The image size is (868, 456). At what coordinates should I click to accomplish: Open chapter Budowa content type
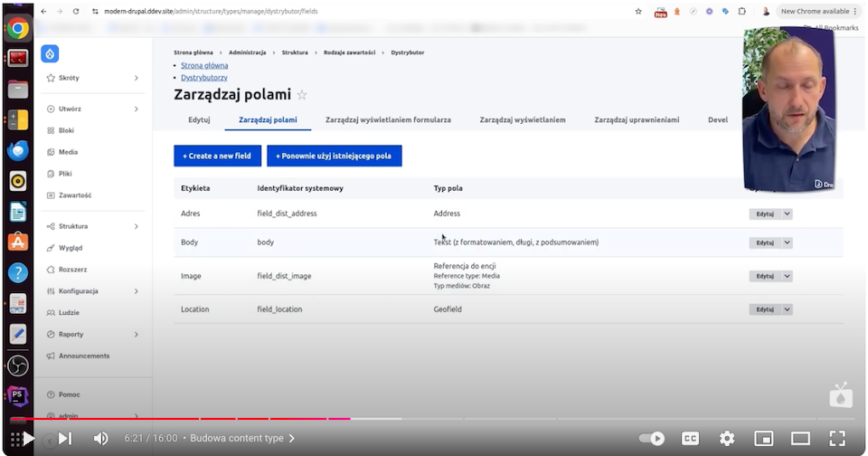pyautogui.click(x=242, y=438)
